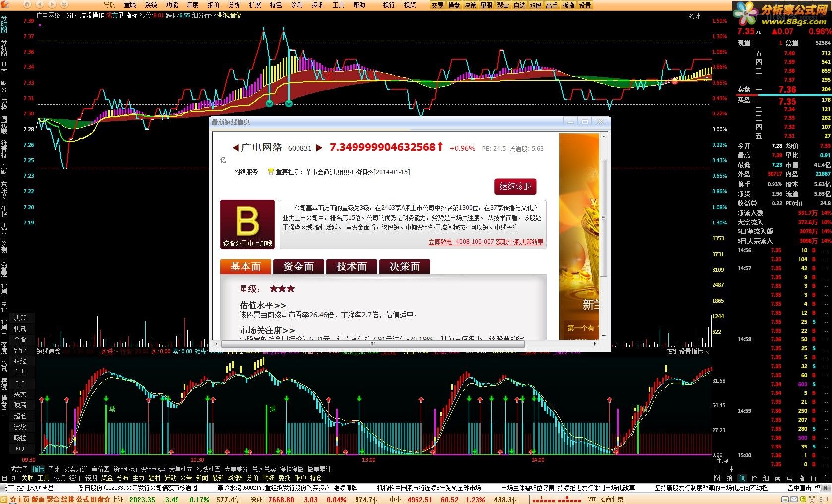Select T+0 in the left indicator list
Screen dimensions: 832x504
point(20,383)
